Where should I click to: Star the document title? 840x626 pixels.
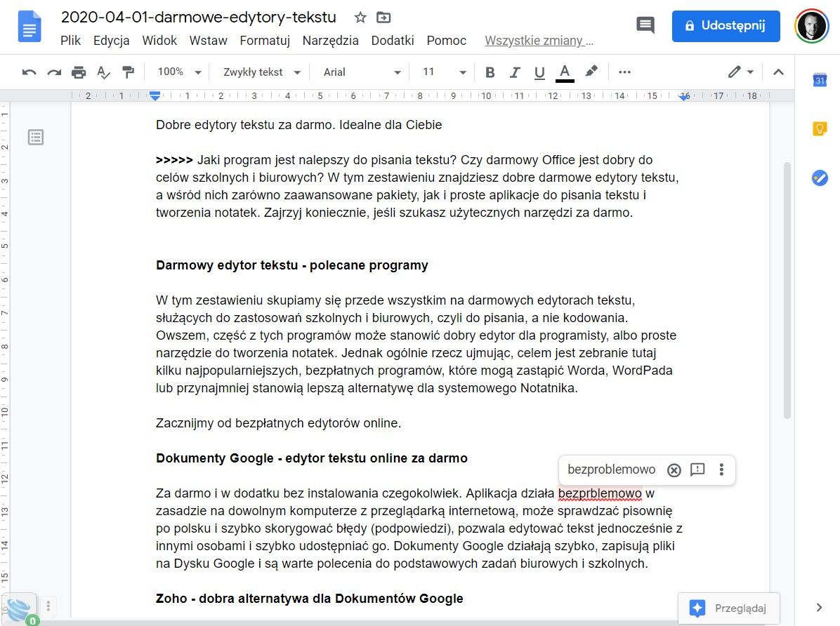[x=360, y=18]
